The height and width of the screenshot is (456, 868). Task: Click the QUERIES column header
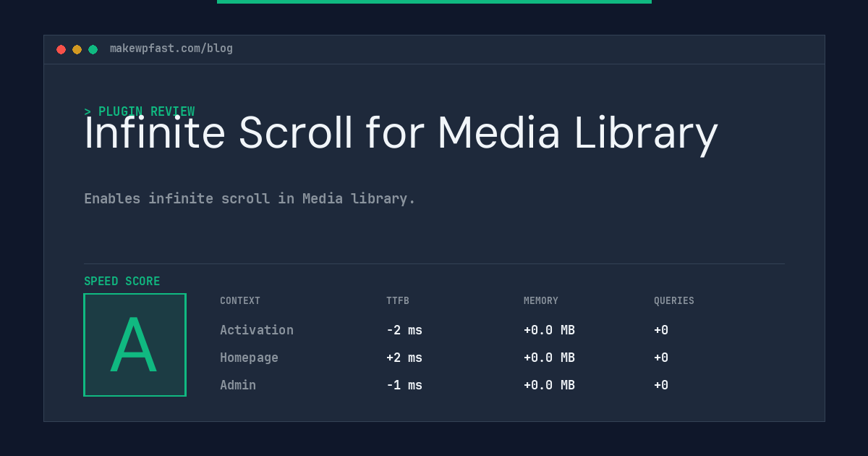coord(674,300)
